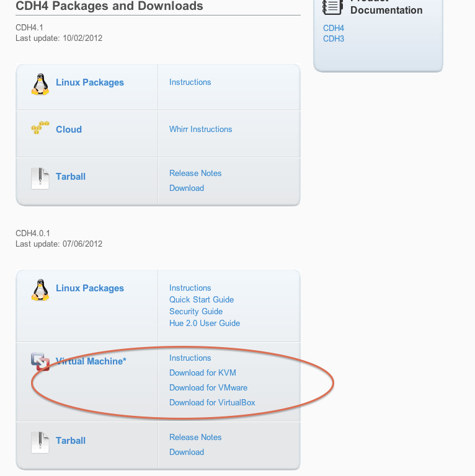Open the Cloud link
The height and width of the screenshot is (476, 475).
69,130
